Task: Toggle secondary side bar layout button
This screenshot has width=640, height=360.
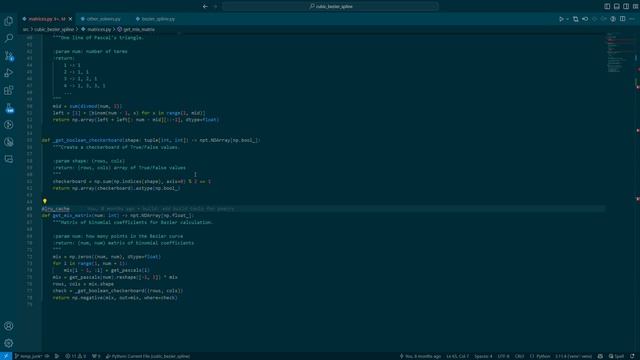Action: pyautogui.click(x=626, y=6)
